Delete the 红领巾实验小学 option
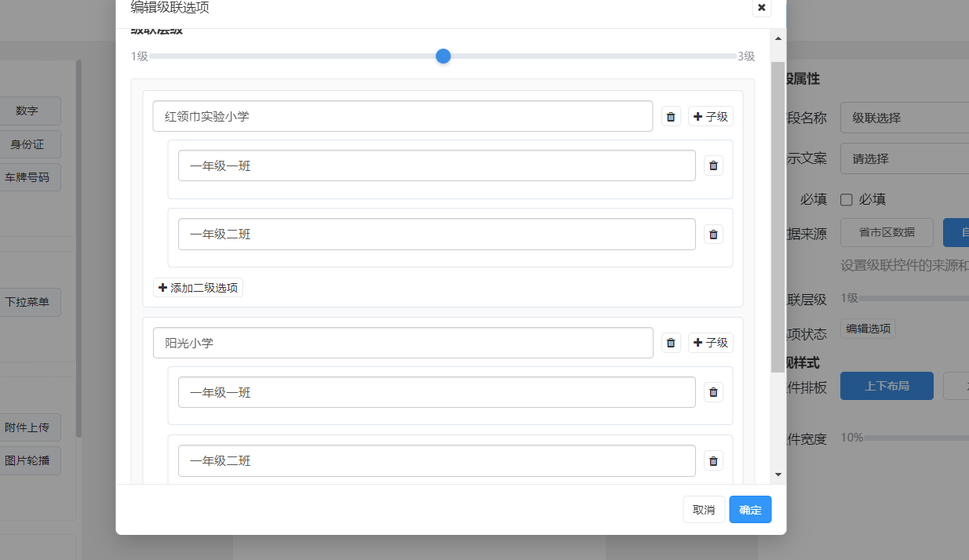Viewport: 969px width, 560px height. (x=671, y=117)
